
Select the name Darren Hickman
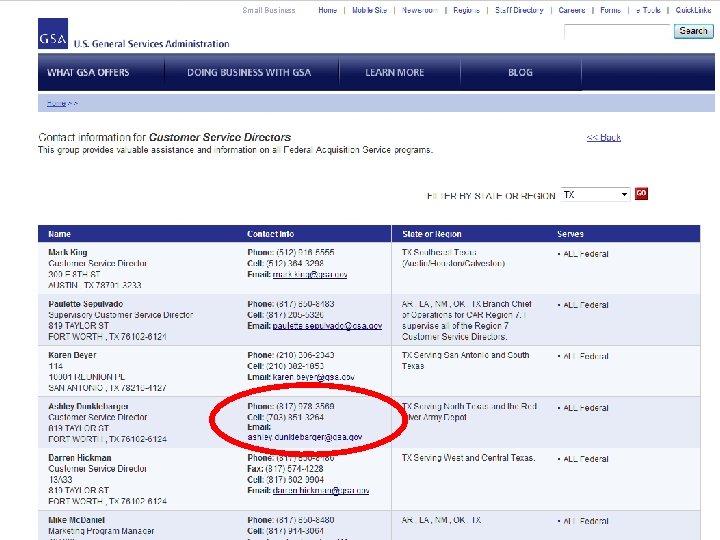coord(80,458)
